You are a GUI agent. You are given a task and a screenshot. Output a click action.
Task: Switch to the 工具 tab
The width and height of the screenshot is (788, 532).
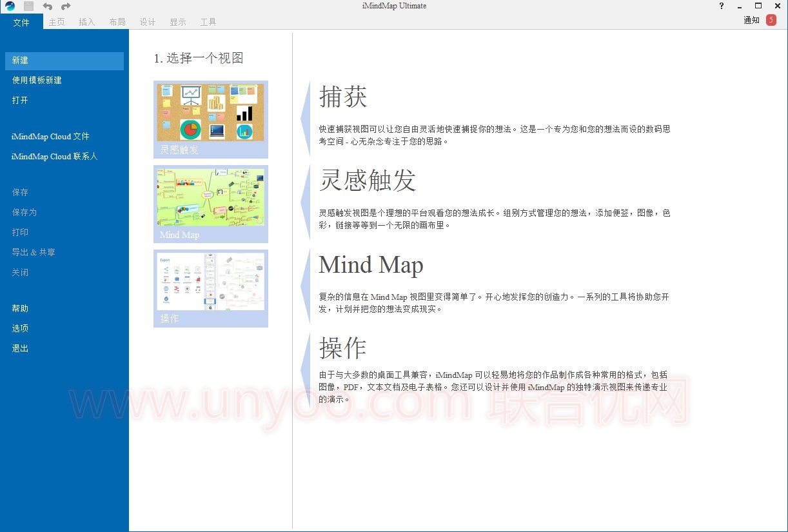point(208,22)
